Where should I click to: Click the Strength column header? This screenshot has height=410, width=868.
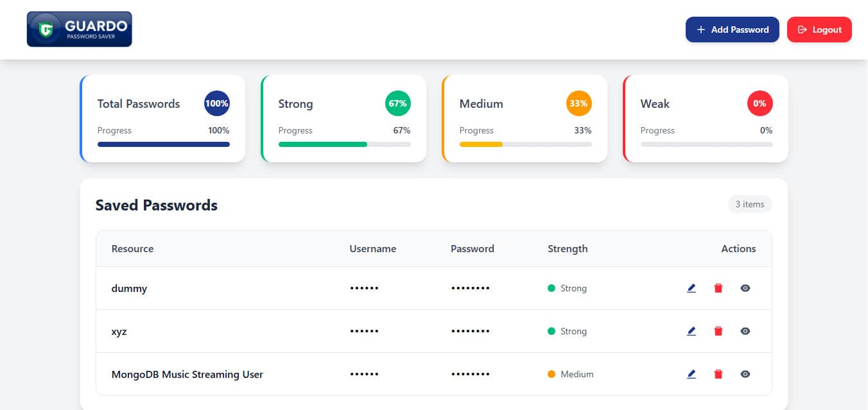coord(568,249)
